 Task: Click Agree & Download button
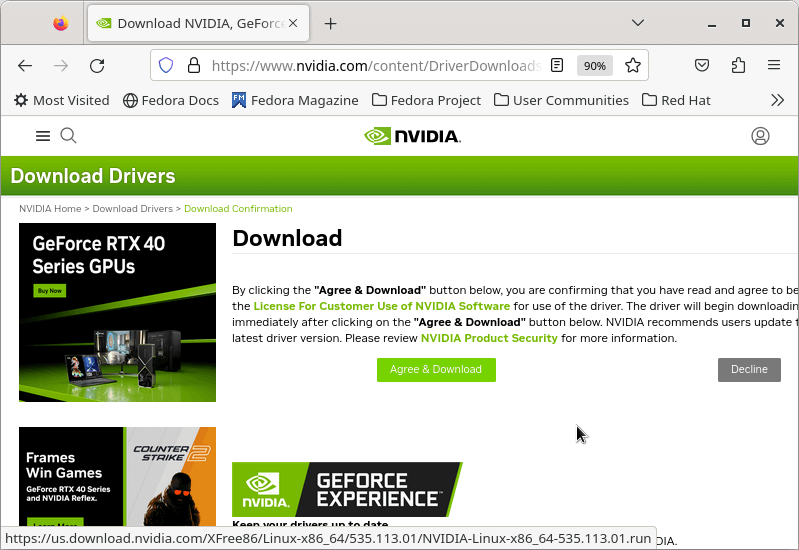coord(436,370)
